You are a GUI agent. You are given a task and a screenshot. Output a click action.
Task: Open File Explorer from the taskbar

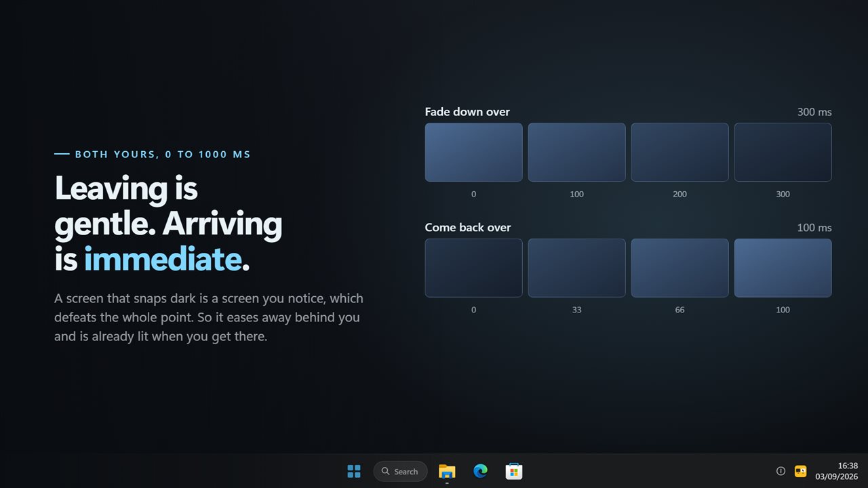[447, 471]
